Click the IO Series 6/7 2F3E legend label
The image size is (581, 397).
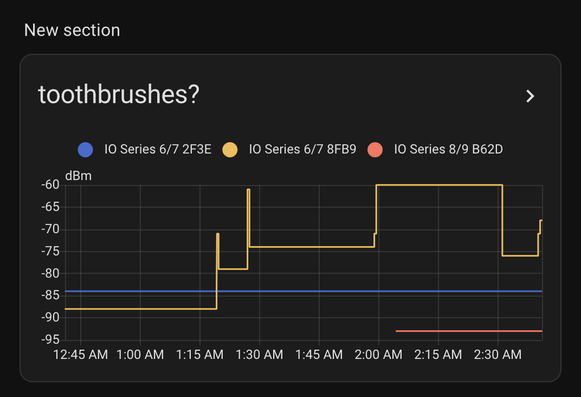point(158,149)
